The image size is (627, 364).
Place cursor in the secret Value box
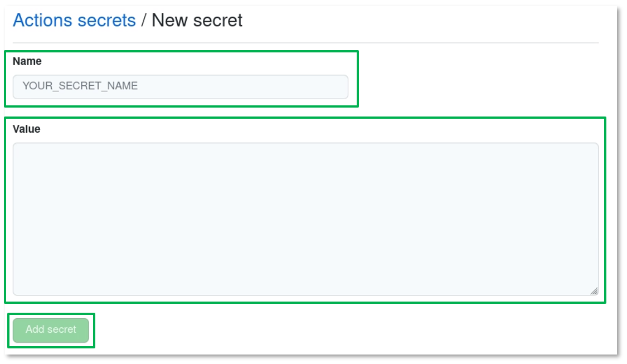tap(305, 219)
